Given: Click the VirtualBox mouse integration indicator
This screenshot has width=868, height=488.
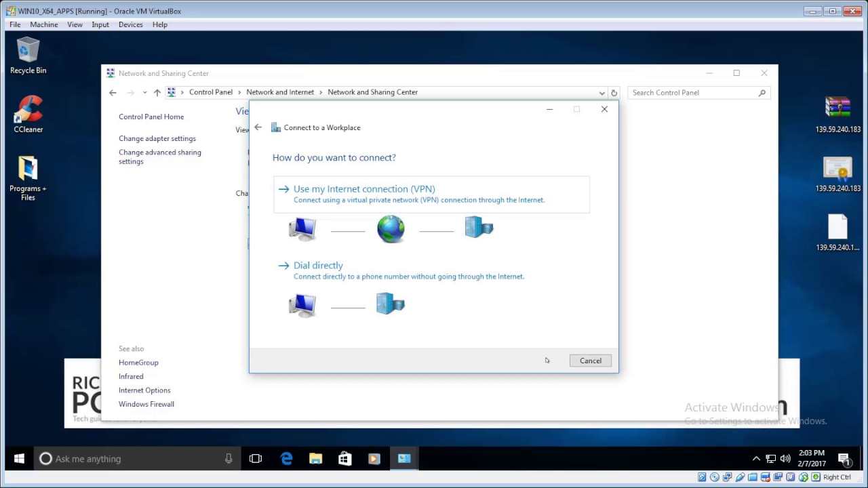Looking at the screenshot, I should pyautogui.click(x=804, y=477).
